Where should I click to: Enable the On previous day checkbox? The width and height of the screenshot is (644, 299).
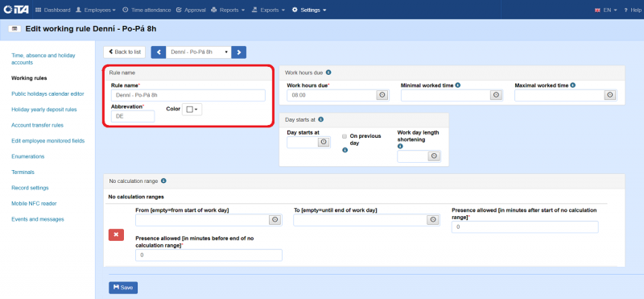pyautogui.click(x=345, y=136)
